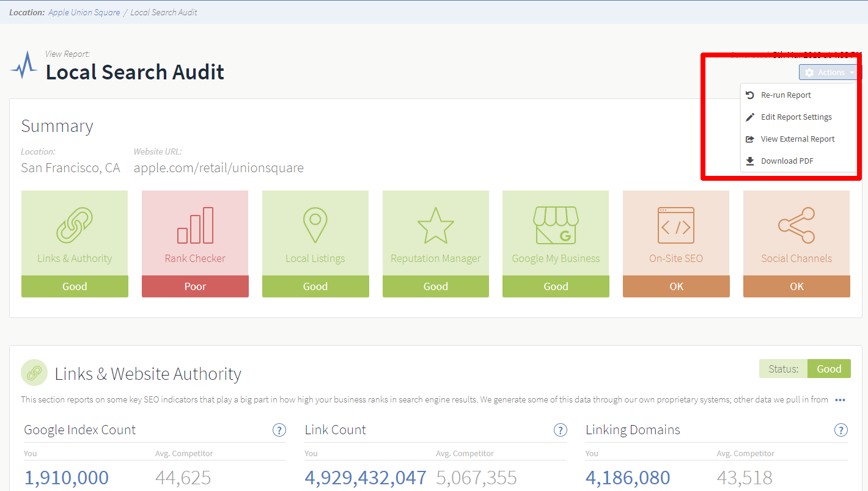868x491 pixels.
Task: Click the round chain icon beside Links & Website Authority
Action: point(34,373)
